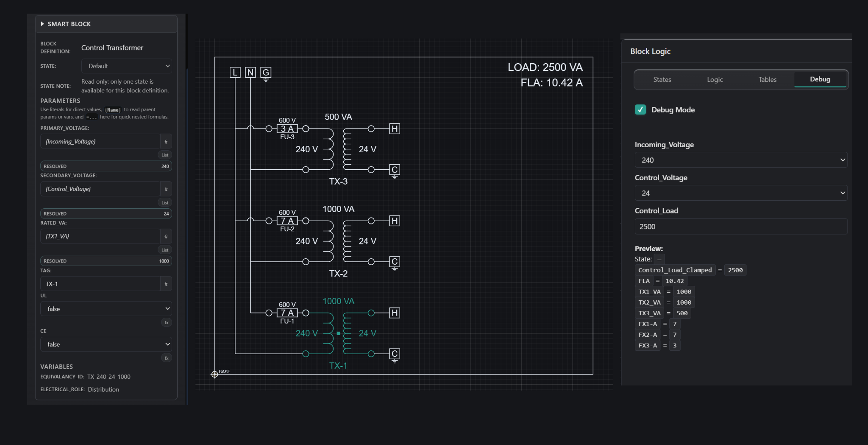This screenshot has height=445, width=868.
Task: Open the STATE Default dropdown
Action: 126,66
